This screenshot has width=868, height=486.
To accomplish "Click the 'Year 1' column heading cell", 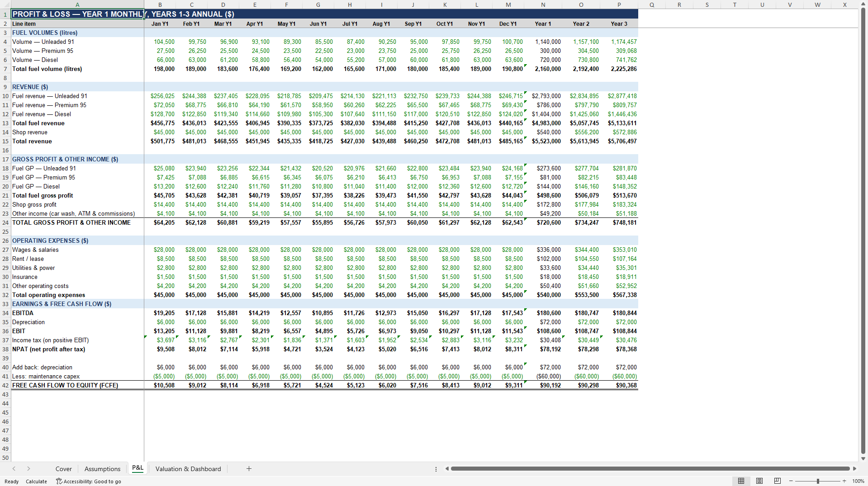I will click(543, 24).
